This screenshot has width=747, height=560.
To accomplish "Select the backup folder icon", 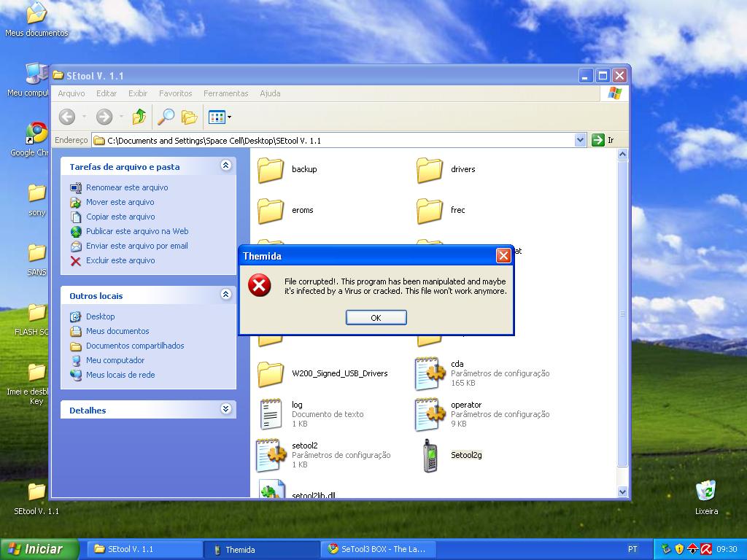I will (271, 170).
